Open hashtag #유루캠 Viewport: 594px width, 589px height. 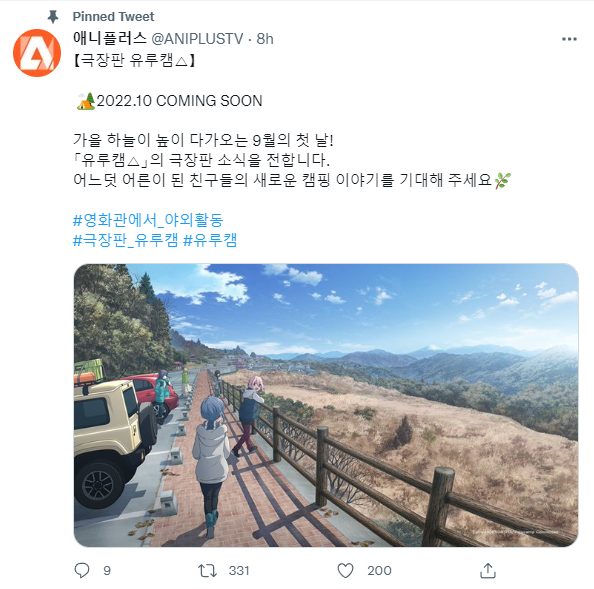(x=210, y=240)
